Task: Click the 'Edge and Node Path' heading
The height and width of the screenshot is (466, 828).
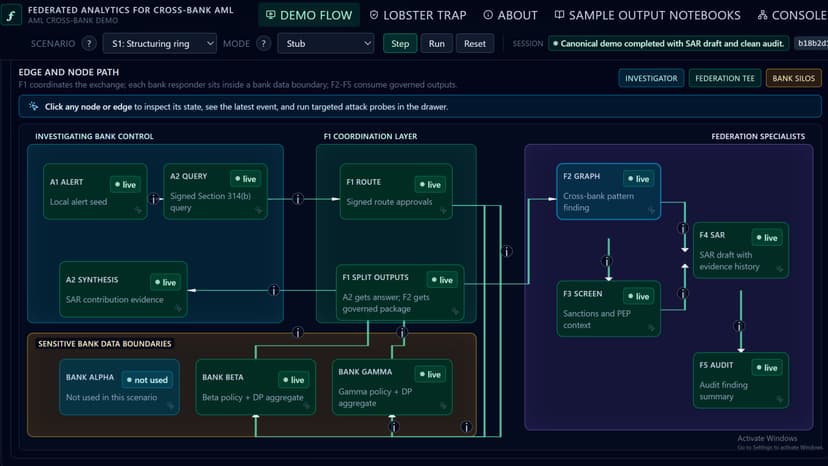Action: [69, 72]
